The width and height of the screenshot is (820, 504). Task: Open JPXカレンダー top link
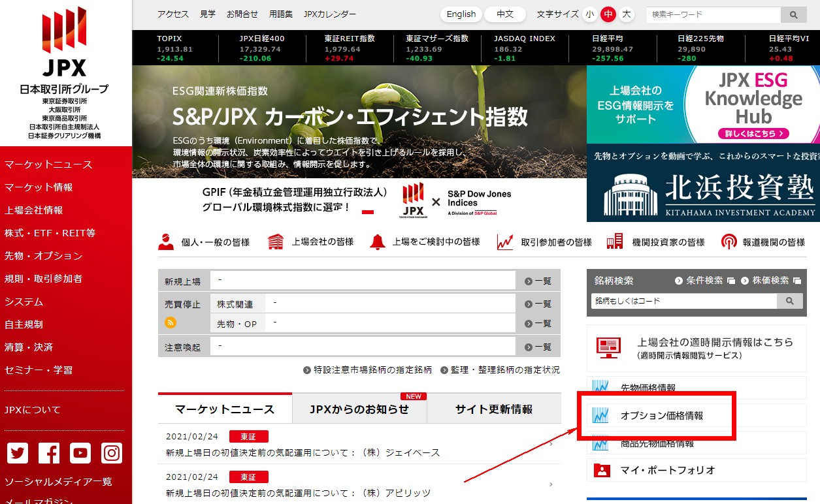(x=330, y=14)
